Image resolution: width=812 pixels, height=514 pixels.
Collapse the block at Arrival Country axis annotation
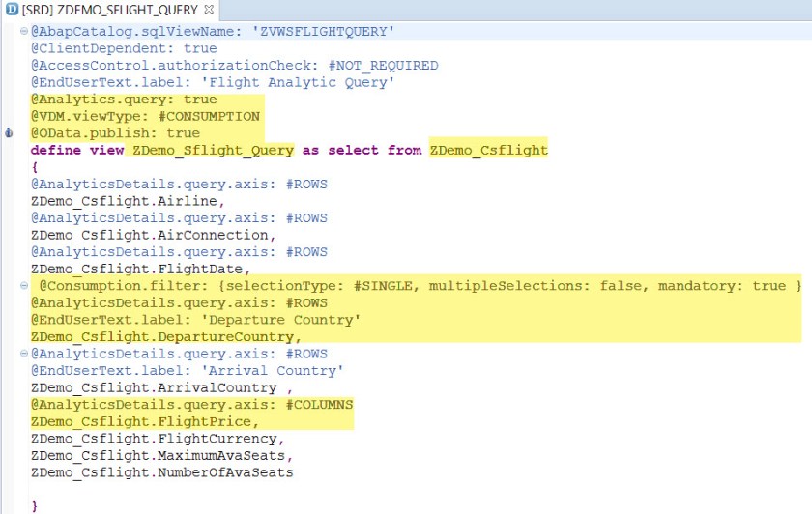point(24,354)
